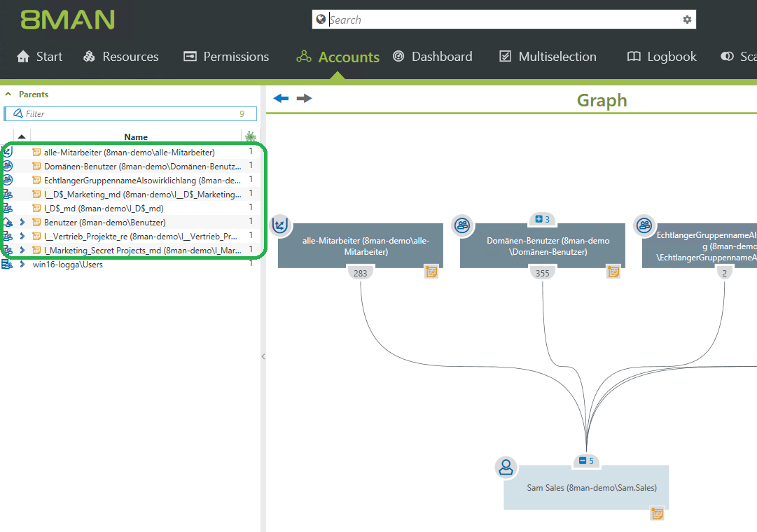Expand the win16-logga\Users tree row
Screen dimensions: 757x532
coord(22,264)
